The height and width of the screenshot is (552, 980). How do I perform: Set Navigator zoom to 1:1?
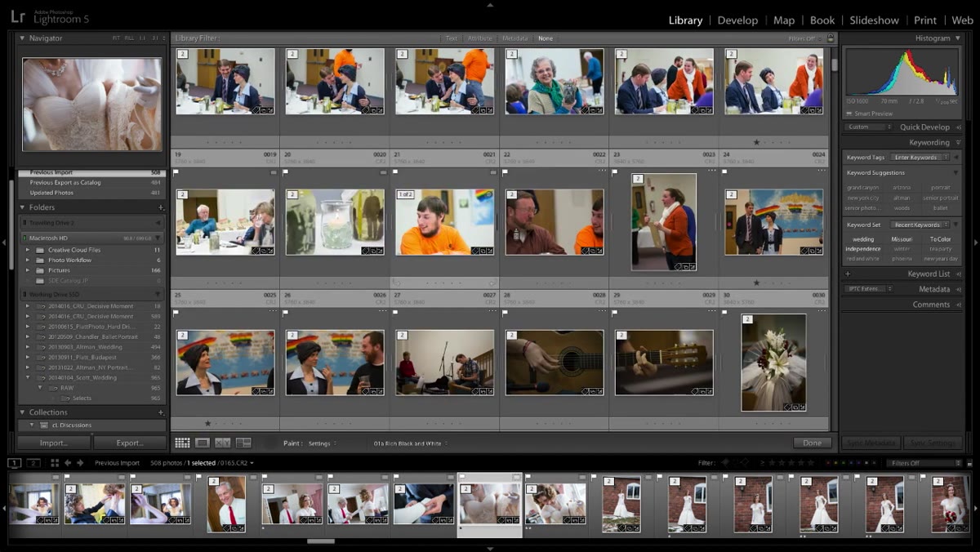coord(142,38)
